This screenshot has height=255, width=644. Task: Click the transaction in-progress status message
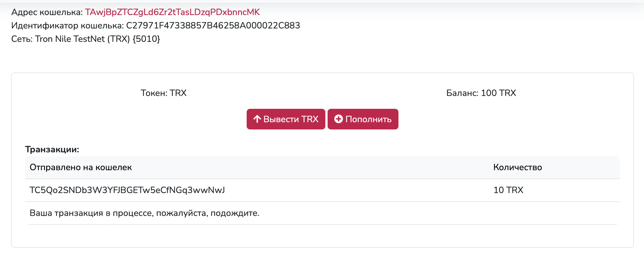145,213
